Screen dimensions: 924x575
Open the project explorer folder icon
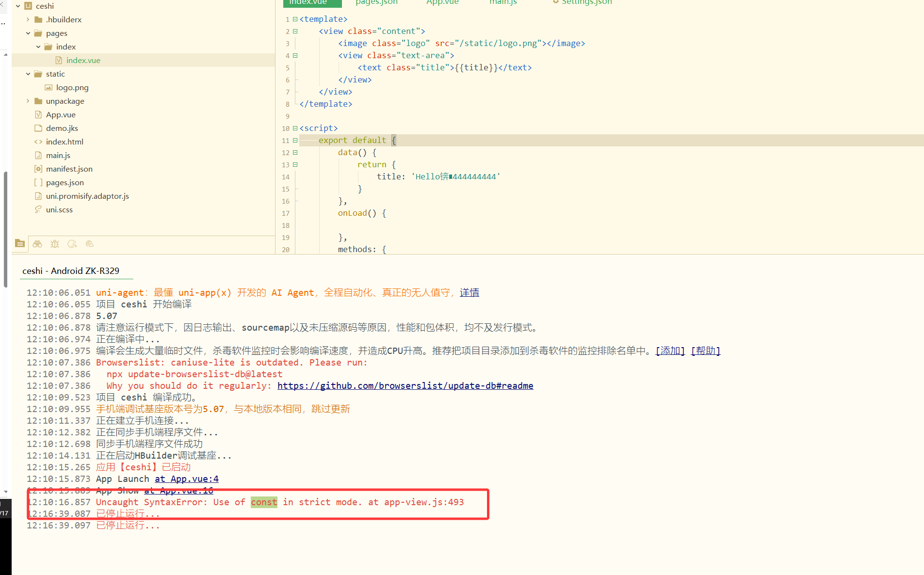click(20, 244)
